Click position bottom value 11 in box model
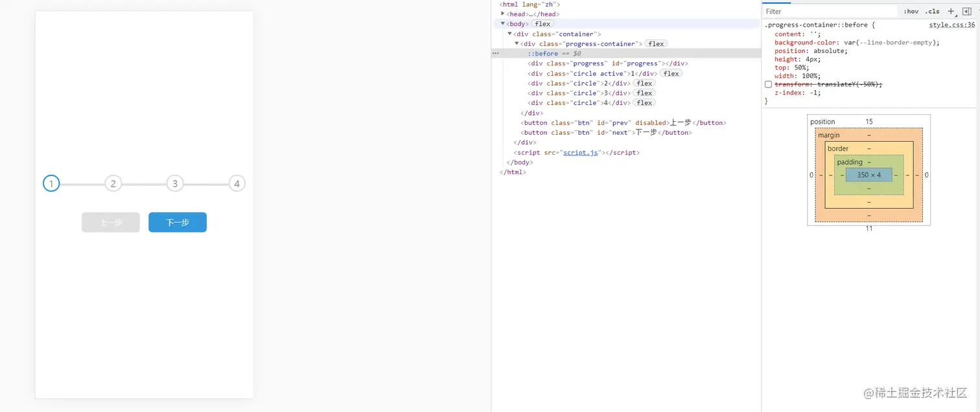The height and width of the screenshot is (412, 980). (x=869, y=229)
